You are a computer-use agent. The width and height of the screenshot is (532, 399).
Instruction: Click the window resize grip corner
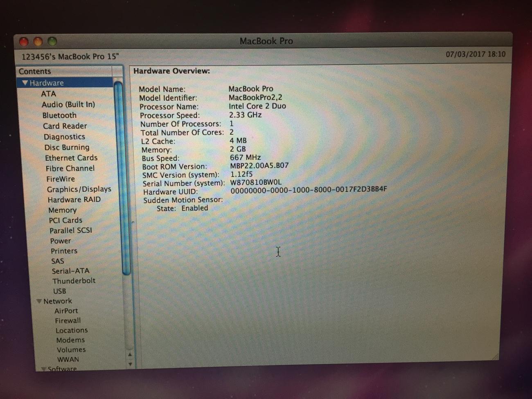(x=495, y=357)
